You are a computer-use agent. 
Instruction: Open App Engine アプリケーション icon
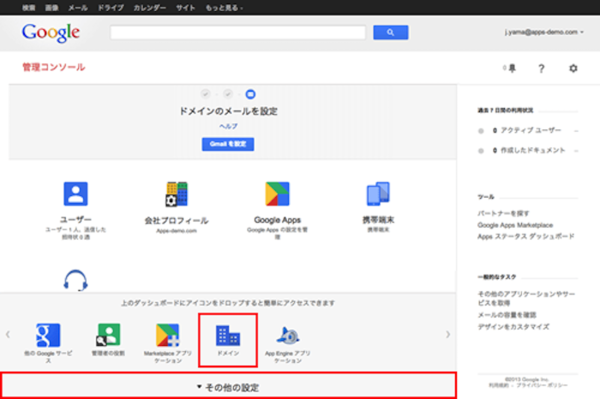pos(288,335)
